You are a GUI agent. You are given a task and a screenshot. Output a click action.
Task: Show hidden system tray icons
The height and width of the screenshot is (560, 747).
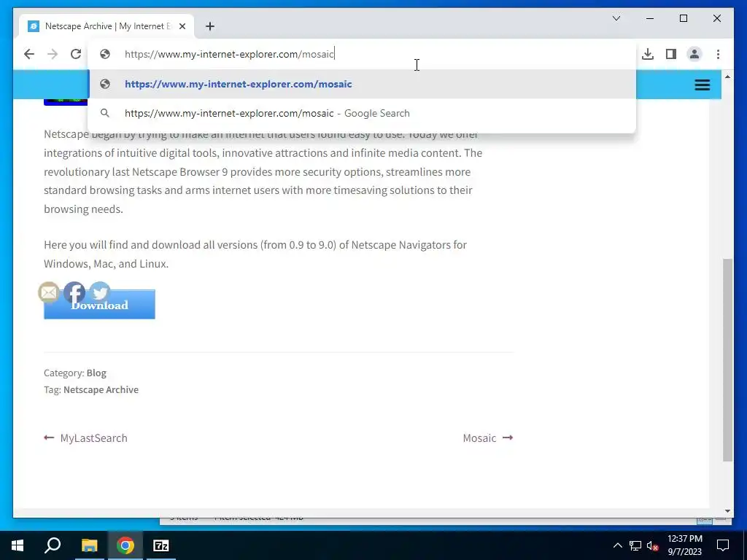617,545
